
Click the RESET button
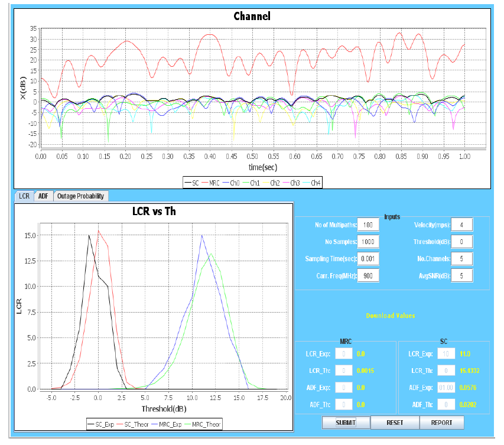[x=395, y=423]
